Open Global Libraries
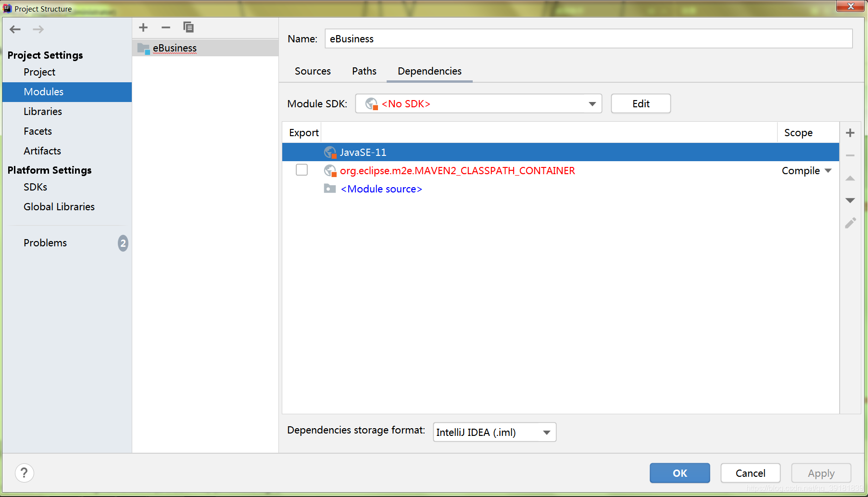868x497 pixels. point(59,207)
